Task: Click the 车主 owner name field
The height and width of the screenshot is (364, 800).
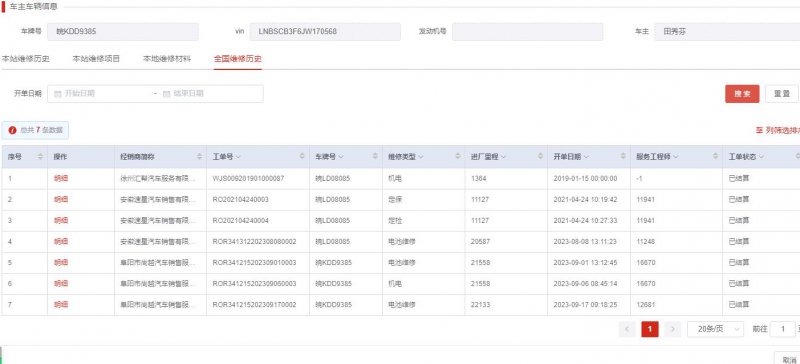Action: pyautogui.click(x=727, y=32)
